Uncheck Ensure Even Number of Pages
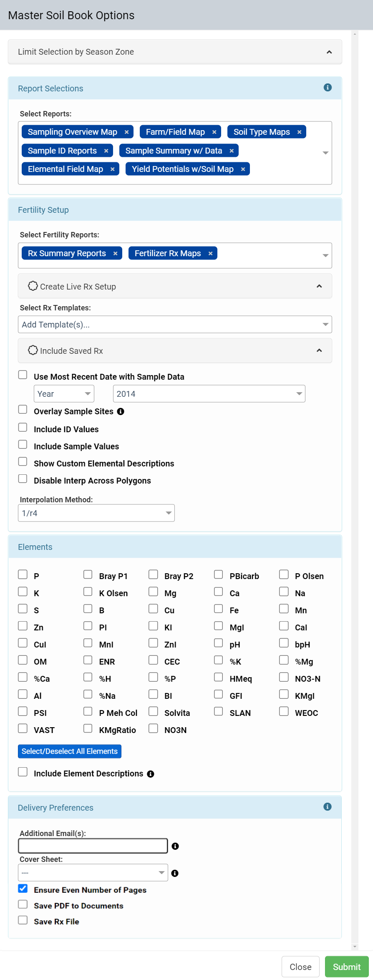 23,888
